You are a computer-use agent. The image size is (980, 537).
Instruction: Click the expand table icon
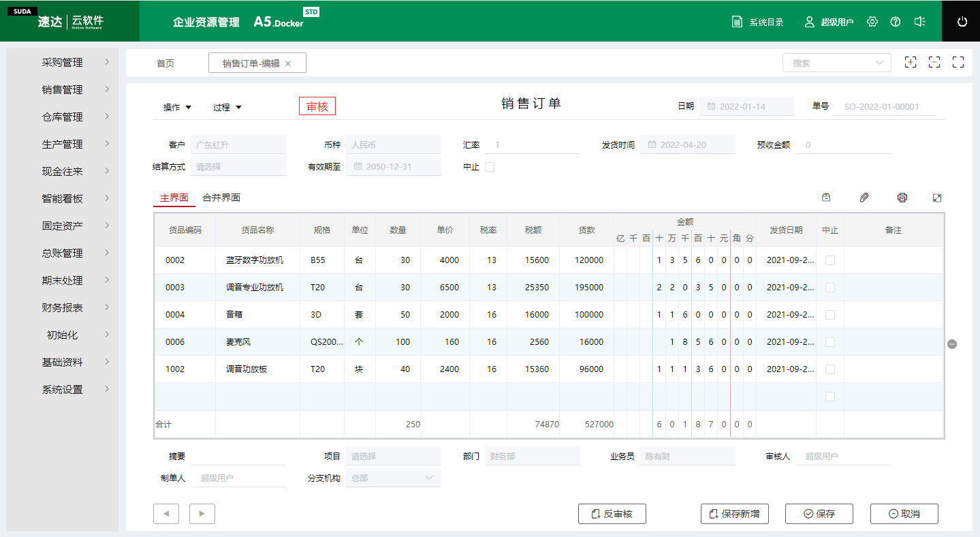click(937, 198)
